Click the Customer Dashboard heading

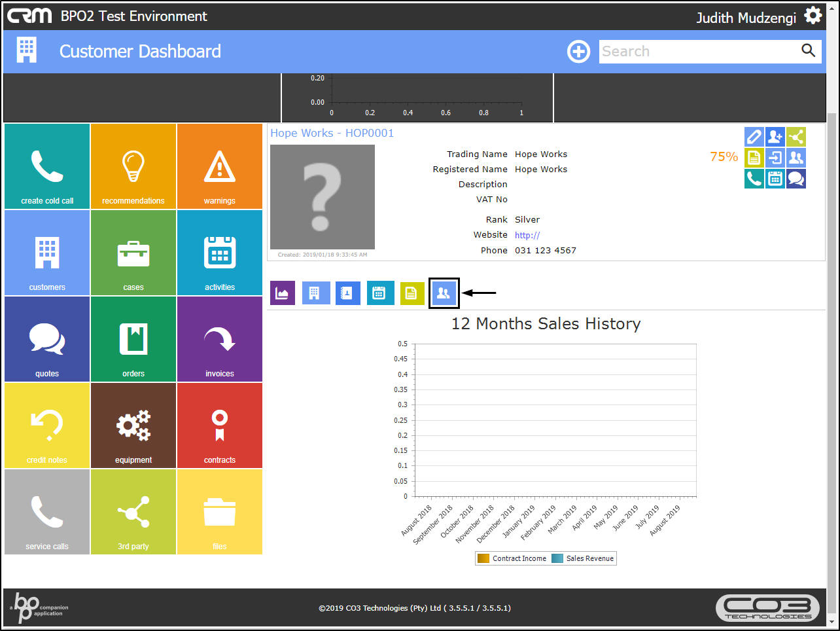140,51
